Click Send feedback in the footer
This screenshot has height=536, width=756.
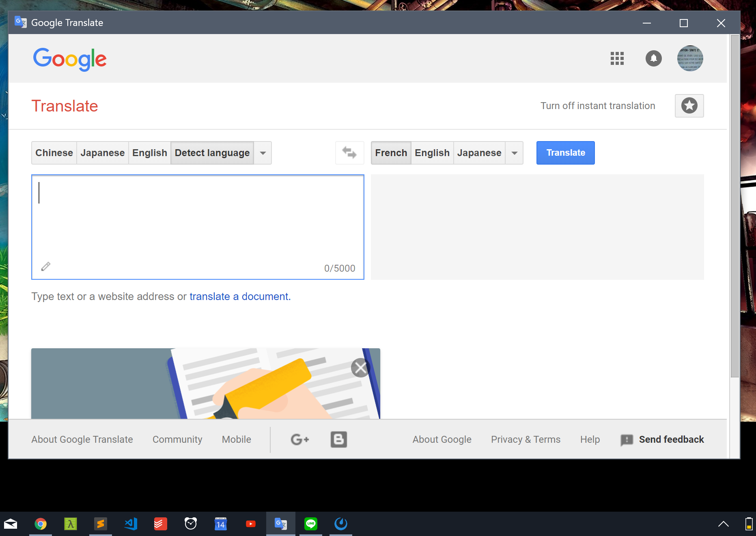coord(671,440)
